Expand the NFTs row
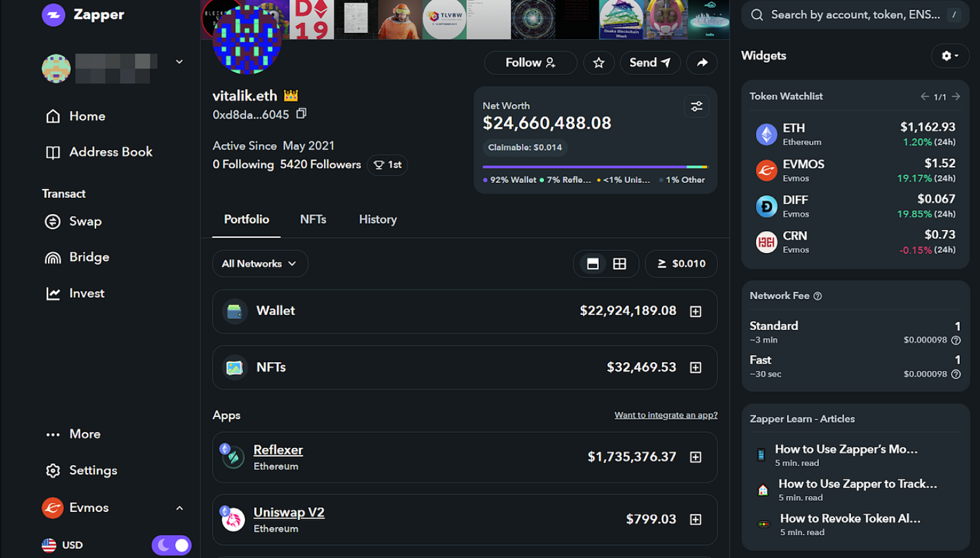 point(695,368)
